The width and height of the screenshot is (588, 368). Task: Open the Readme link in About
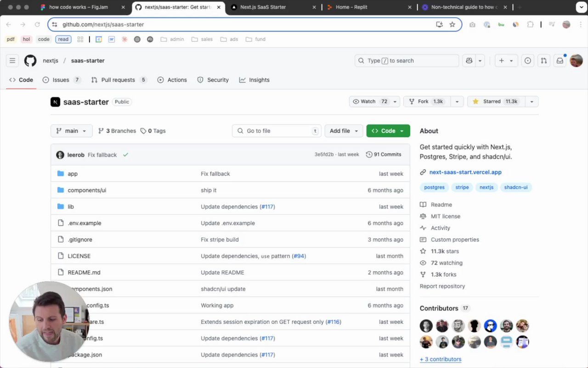coord(436,205)
